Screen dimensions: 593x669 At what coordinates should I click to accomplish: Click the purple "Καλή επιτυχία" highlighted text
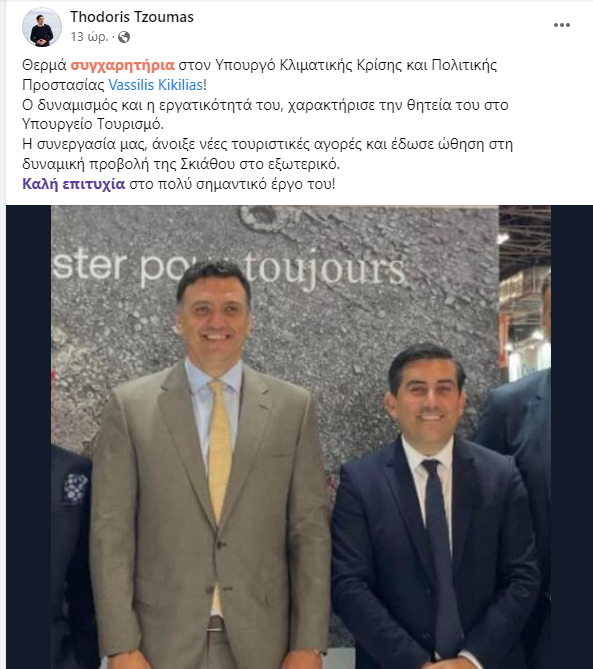point(73,184)
